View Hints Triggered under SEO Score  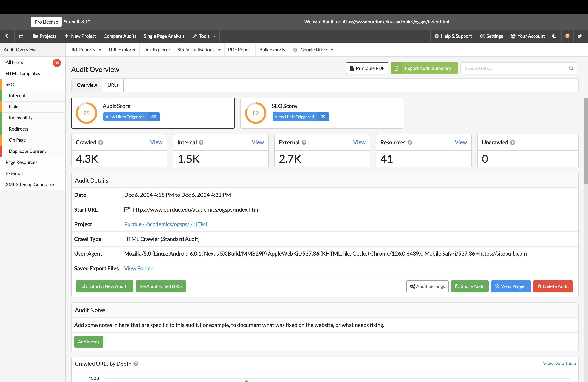click(x=300, y=117)
